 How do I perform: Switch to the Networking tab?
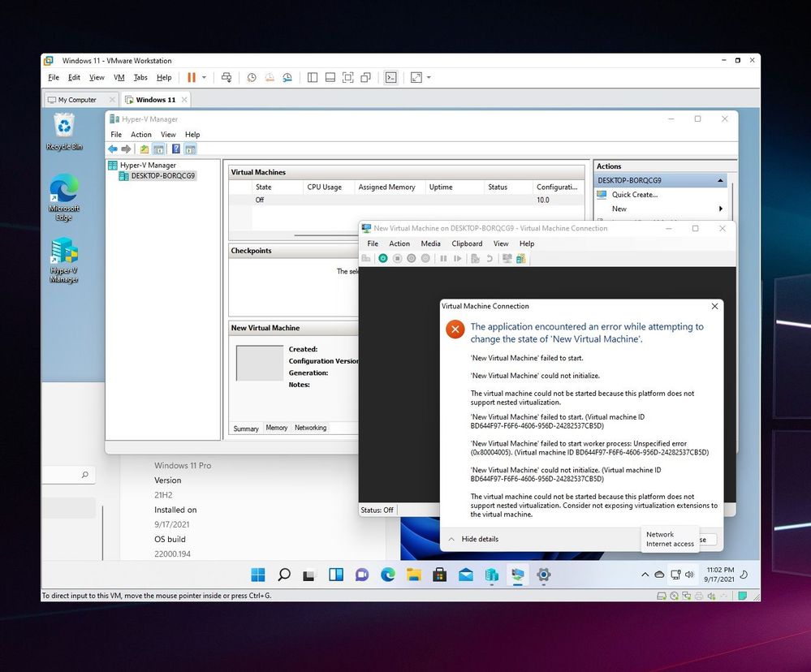click(310, 428)
